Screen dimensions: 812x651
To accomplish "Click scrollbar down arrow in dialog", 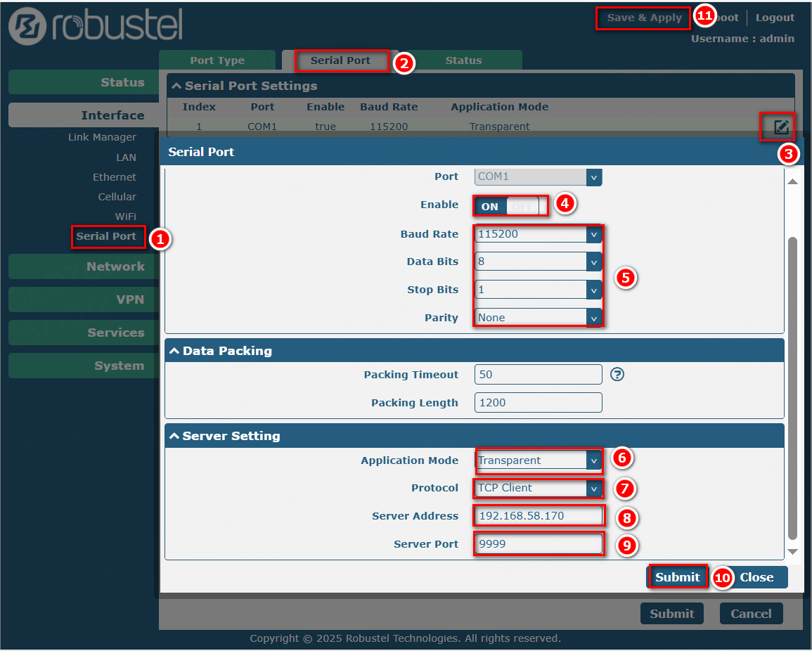I will pyautogui.click(x=792, y=552).
